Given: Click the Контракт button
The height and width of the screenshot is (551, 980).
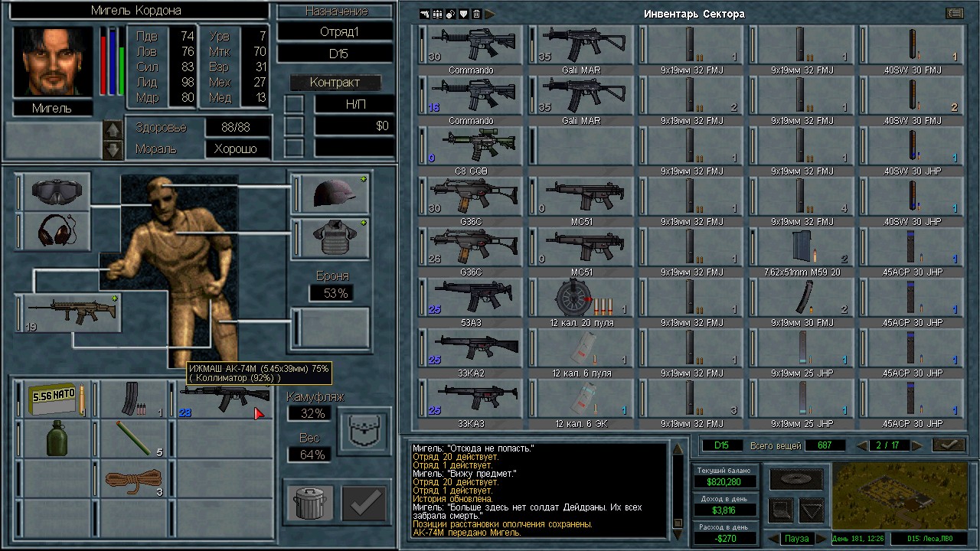Looking at the screenshot, I should coord(335,83).
